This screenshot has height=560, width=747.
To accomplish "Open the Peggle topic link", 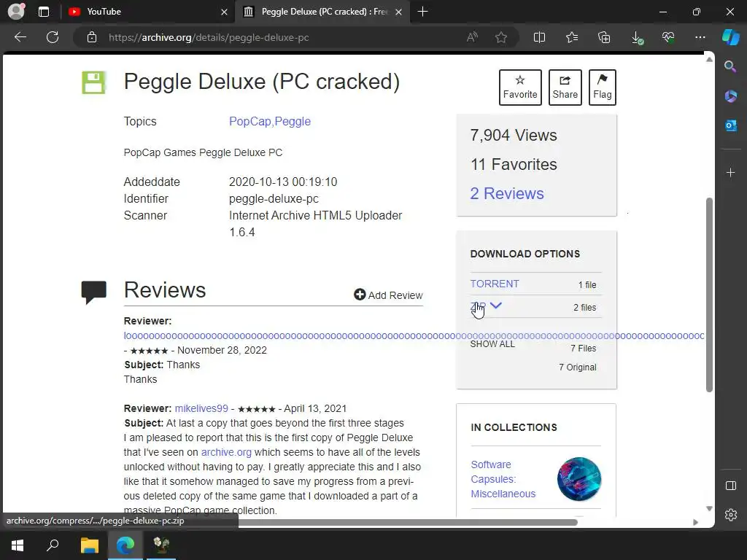I will [x=293, y=122].
